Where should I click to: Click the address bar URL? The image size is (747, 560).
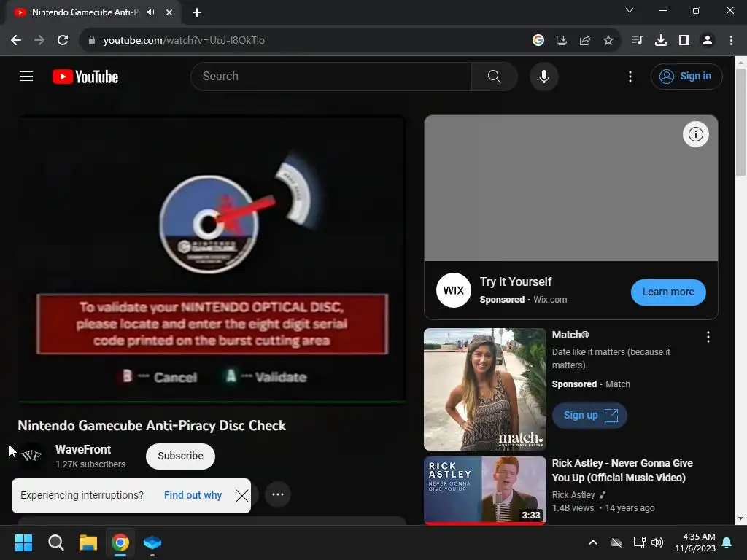[183, 41]
